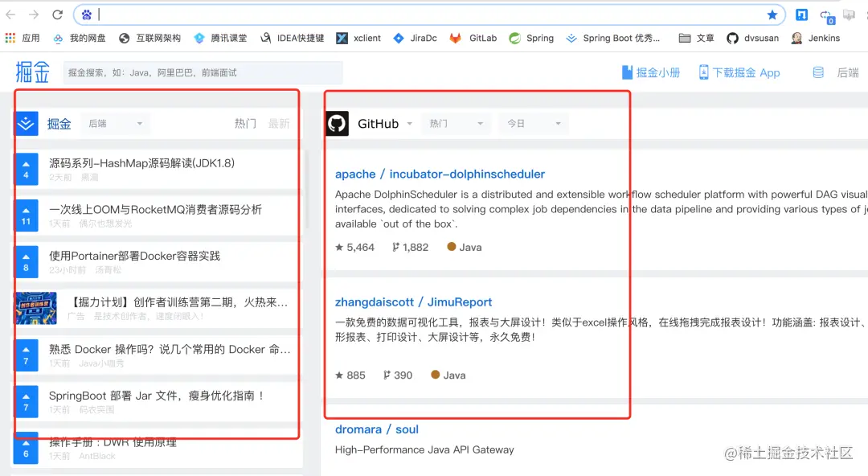The image size is (868, 476).
Task: Click the Jenkins bookmark icon
Action: point(796,38)
